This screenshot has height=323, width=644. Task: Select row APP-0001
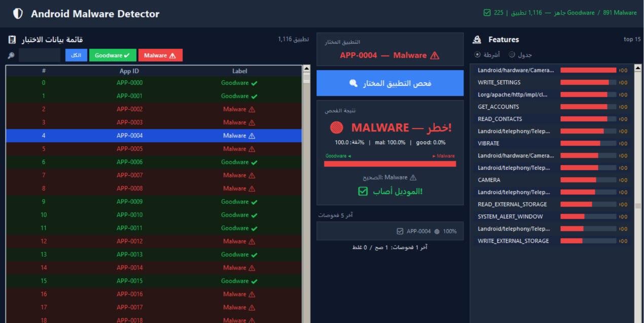point(154,96)
